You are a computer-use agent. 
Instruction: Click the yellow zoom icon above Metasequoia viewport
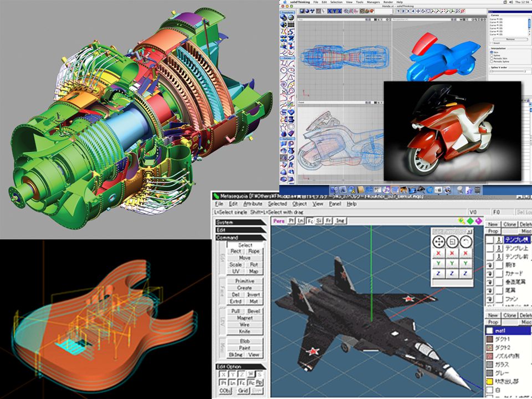coord(462,221)
